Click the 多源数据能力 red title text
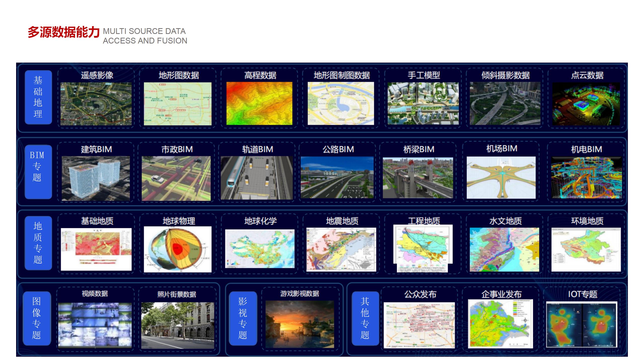The image size is (644, 362). [x=64, y=32]
